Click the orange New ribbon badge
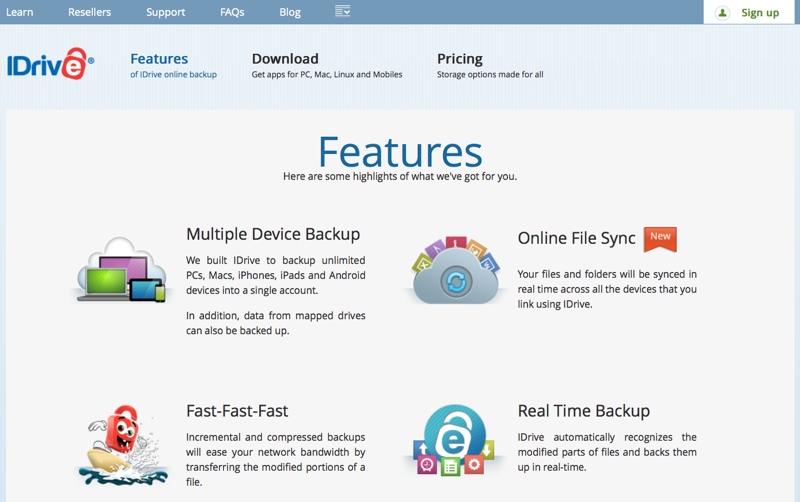The width and height of the screenshot is (800, 502). point(660,239)
